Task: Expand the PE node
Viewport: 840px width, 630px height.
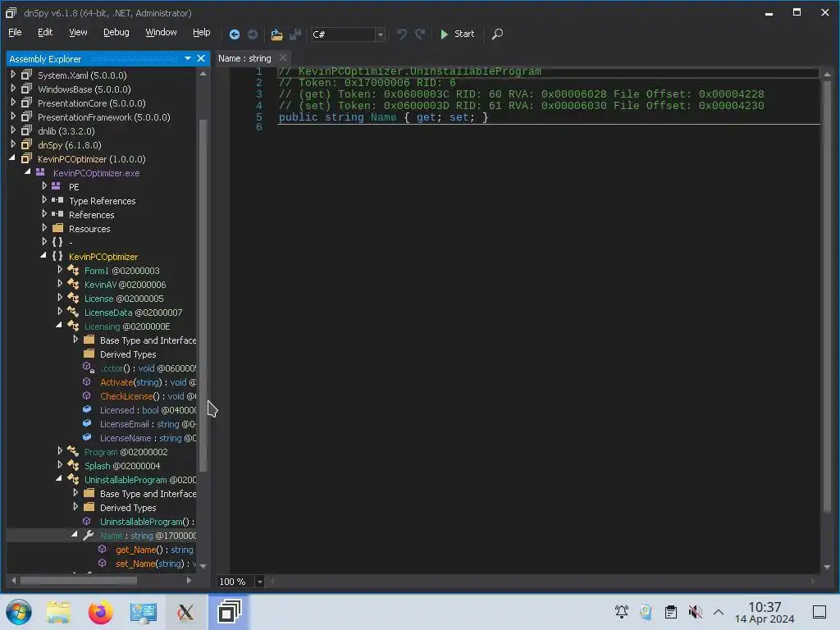Action: 44,186
